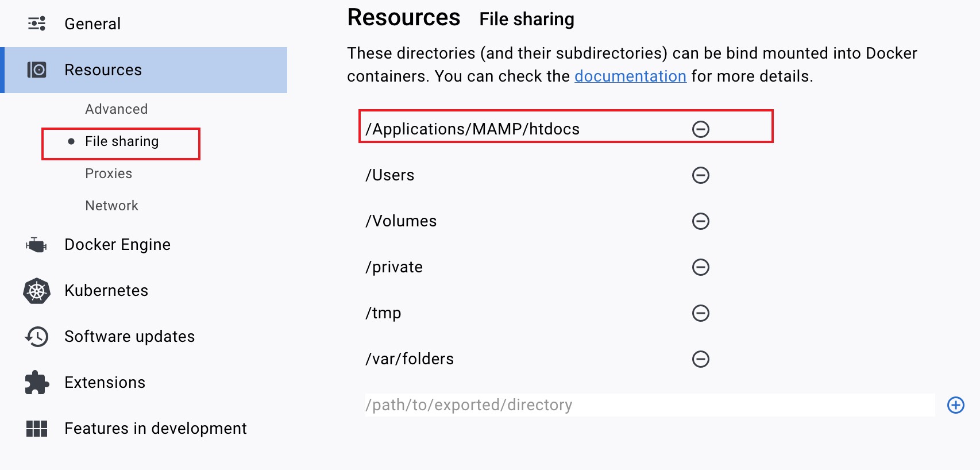Open the Network sub-item
This screenshot has width=980, height=470.
[111, 206]
